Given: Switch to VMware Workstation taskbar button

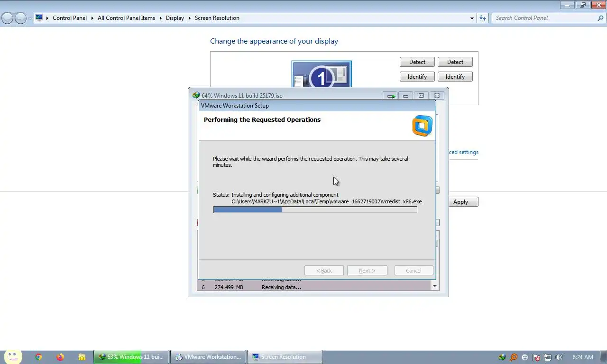Looking at the screenshot, I should 208,357.
